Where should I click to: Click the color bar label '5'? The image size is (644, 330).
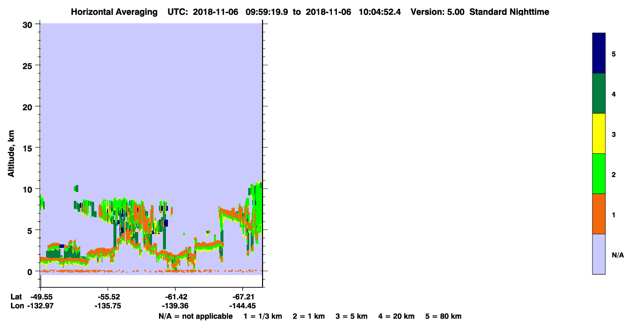tap(614, 53)
